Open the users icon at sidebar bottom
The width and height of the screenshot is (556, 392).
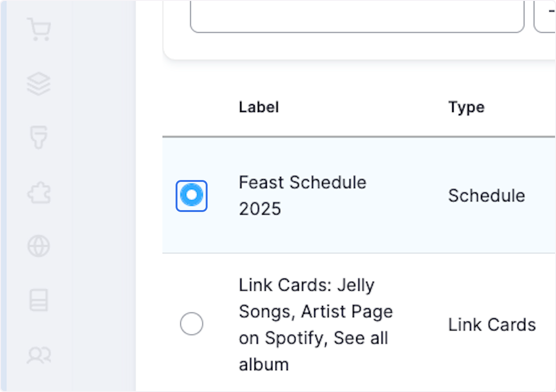point(39,355)
